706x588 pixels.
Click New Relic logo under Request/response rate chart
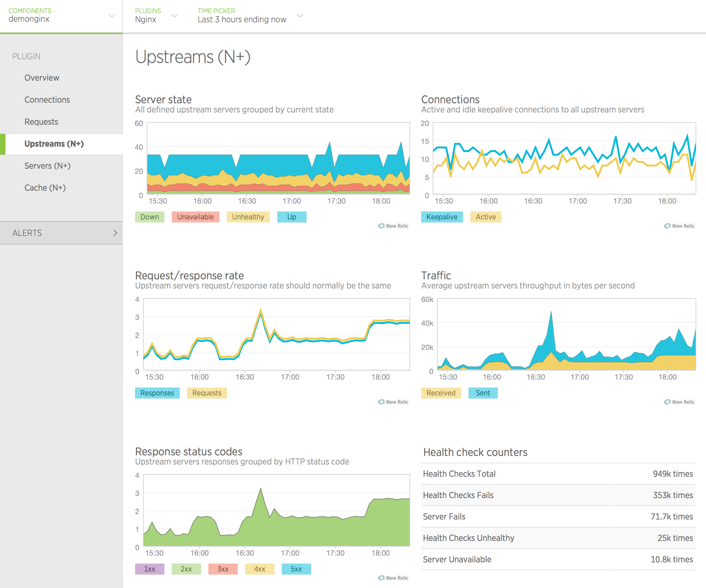click(x=393, y=402)
